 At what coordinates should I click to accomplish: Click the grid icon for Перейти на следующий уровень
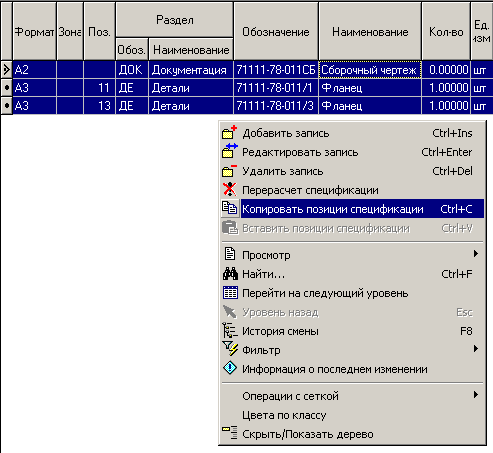tap(230, 293)
